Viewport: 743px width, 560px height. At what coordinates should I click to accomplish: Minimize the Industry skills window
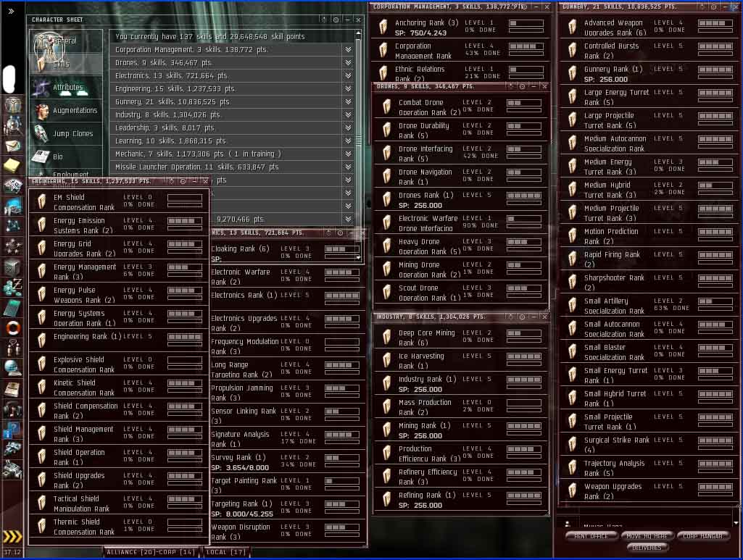[534, 316]
